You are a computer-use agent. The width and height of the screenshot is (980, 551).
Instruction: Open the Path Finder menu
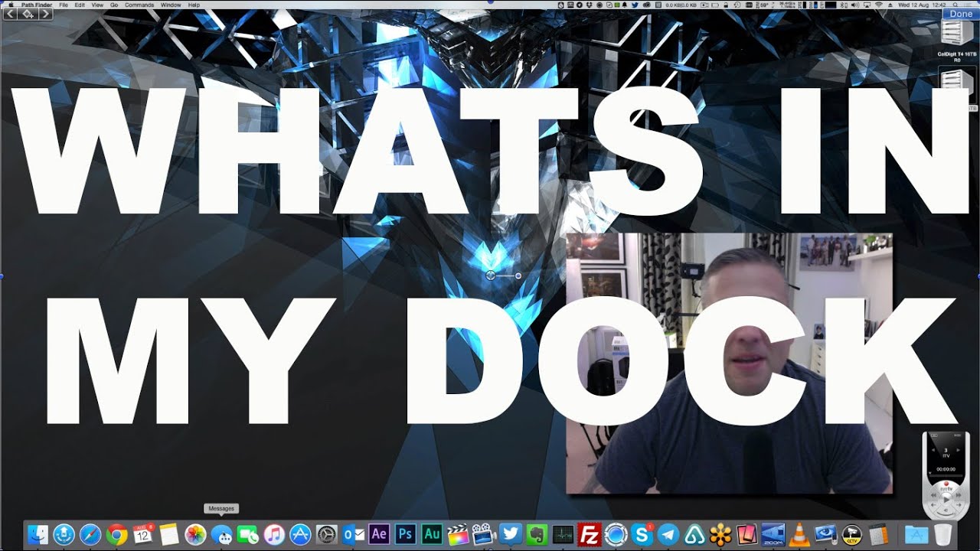tap(37, 5)
